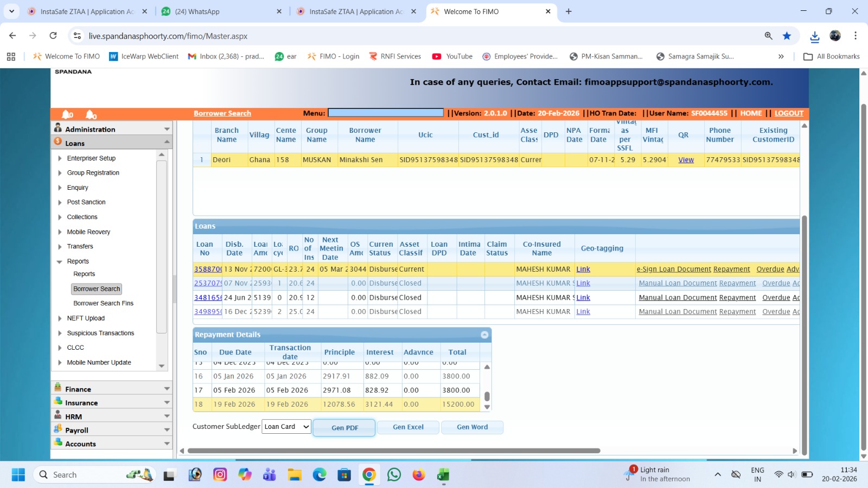Expand the Administration section

tap(167, 129)
